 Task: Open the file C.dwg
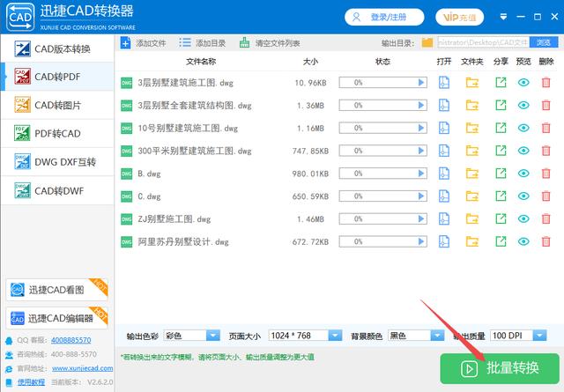444,196
